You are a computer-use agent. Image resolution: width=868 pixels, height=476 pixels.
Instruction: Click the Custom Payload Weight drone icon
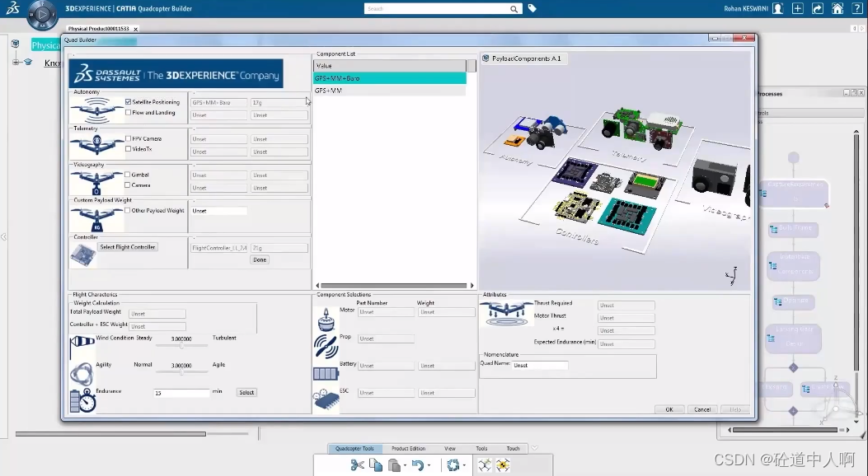point(97,219)
